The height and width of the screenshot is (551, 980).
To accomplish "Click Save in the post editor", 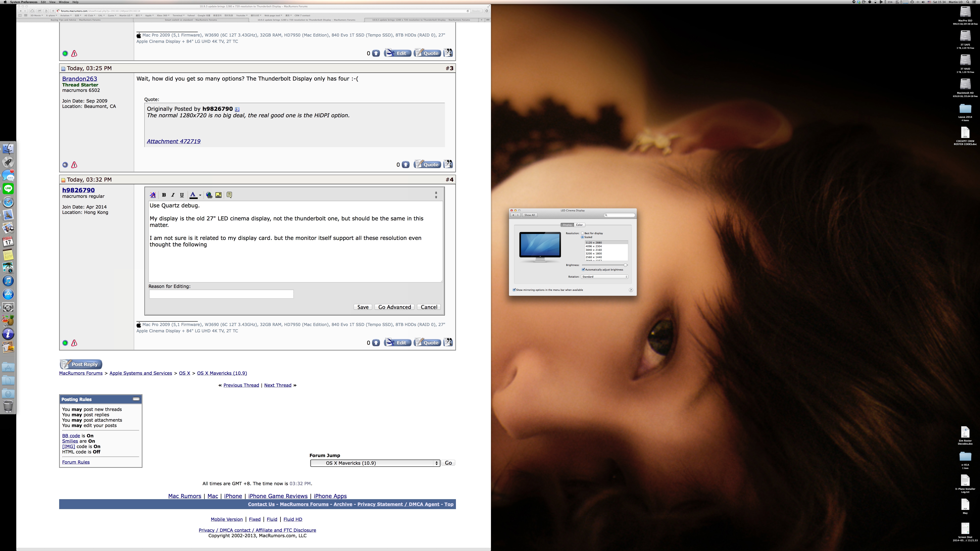I will pos(363,307).
